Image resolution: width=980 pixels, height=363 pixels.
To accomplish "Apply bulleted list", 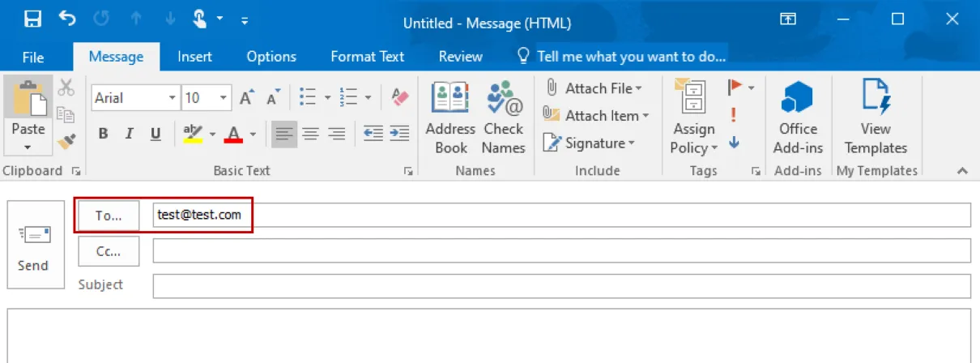I will (x=308, y=98).
